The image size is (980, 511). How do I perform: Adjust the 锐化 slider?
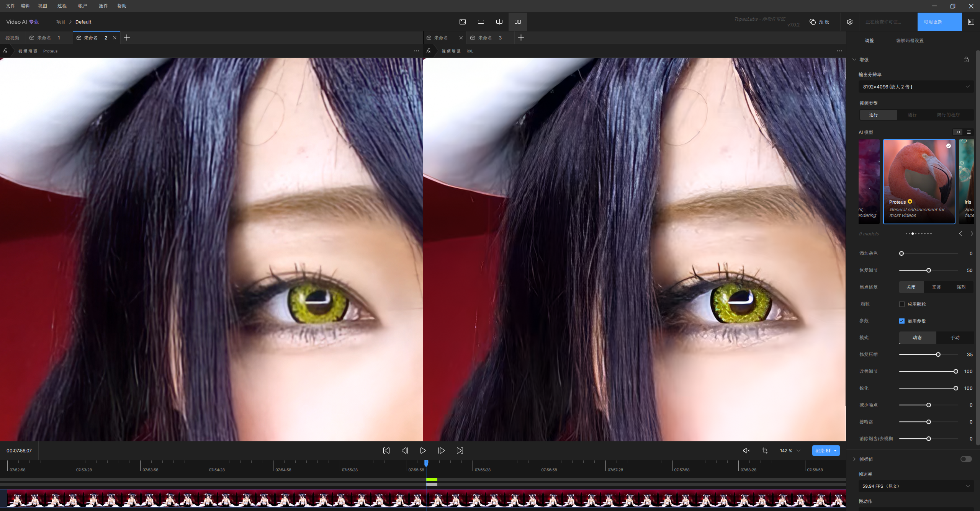click(928, 388)
